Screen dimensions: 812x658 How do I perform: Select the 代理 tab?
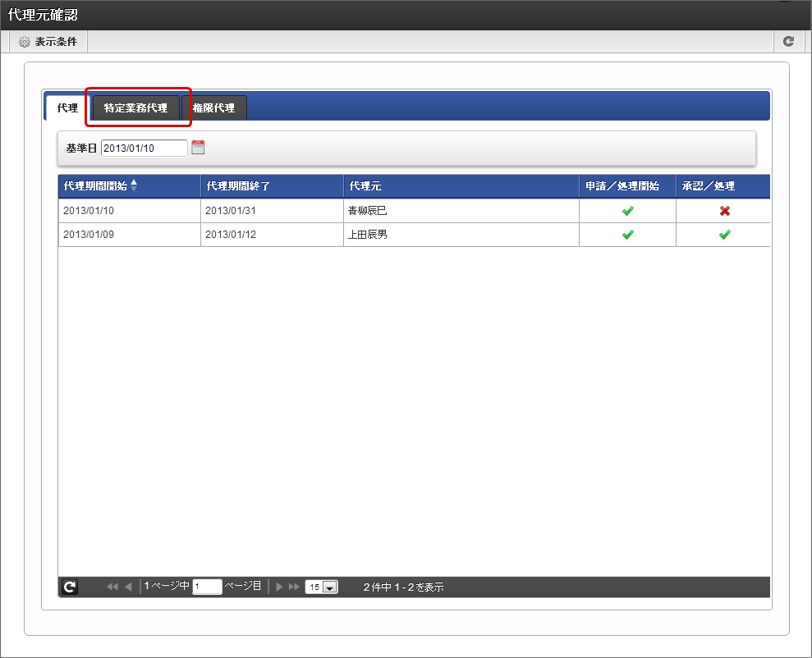[x=67, y=108]
